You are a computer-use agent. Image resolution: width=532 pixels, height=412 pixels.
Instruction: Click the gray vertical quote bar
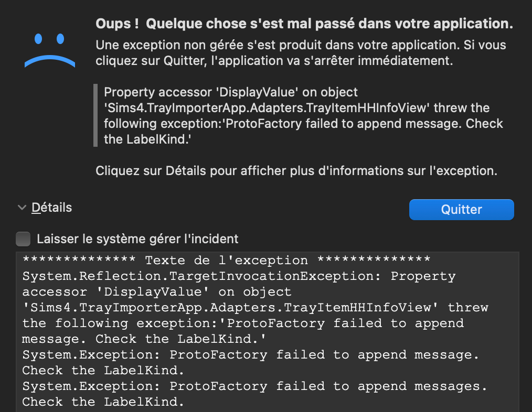pyautogui.click(x=95, y=115)
